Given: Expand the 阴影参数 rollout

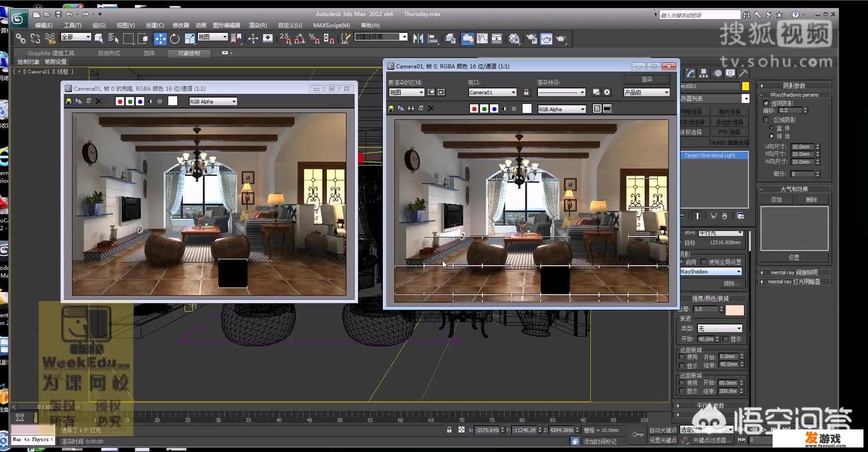Looking at the screenshot, I should coord(795,86).
